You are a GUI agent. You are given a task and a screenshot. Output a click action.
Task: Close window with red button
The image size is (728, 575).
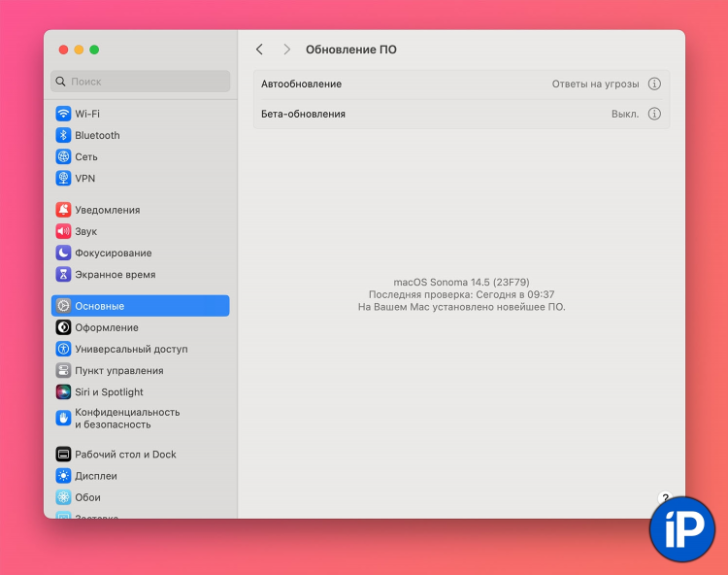[x=64, y=50]
